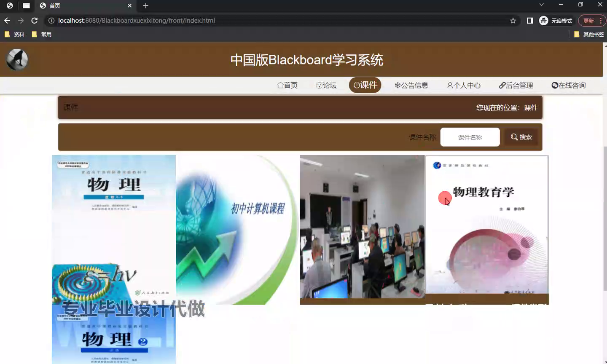Open the 物理 2 textbook courseware
The image size is (607, 364).
[x=114, y=335]
